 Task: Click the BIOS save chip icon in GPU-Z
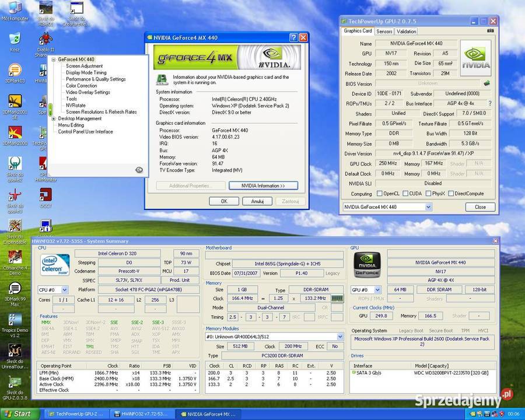click(486, 83)
